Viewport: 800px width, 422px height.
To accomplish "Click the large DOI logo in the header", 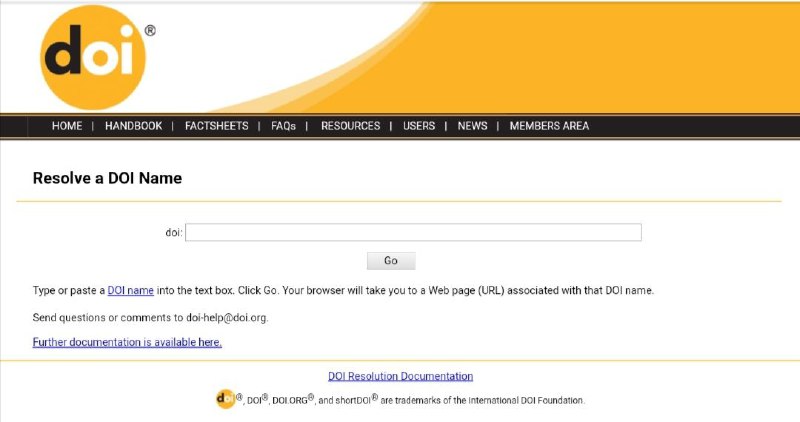I will [x=93, y=57].
